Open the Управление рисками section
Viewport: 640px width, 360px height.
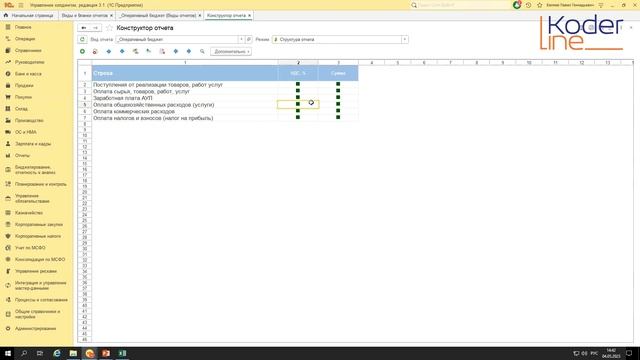tap(36, 271)
